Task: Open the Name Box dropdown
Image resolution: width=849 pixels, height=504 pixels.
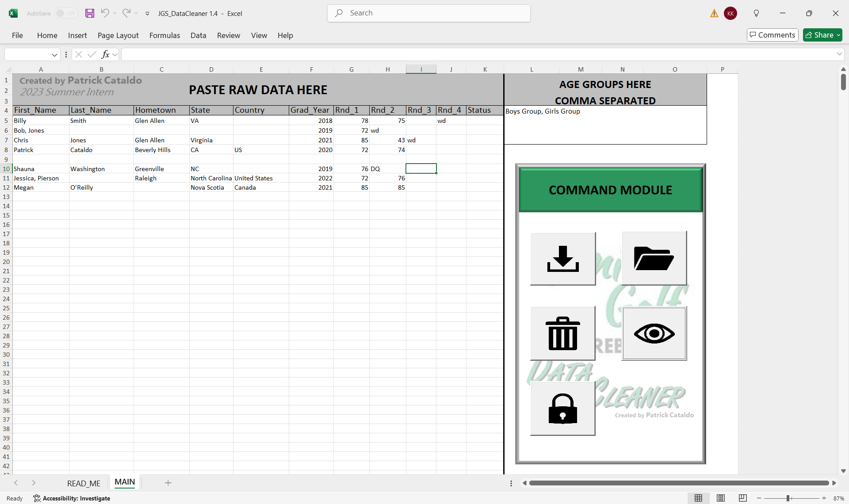Action: (54, 54)
